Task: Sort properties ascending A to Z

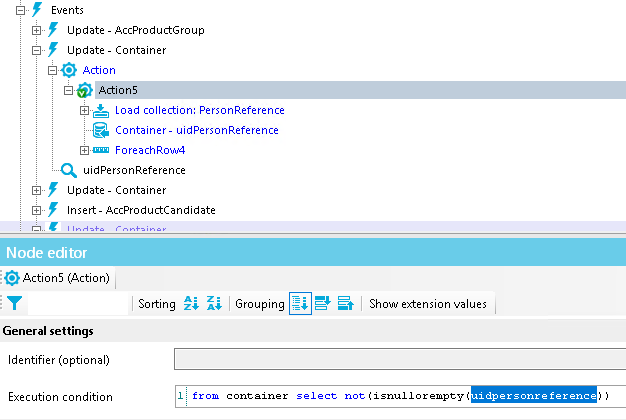Action: pyautogui.click(x=191, y=304)
